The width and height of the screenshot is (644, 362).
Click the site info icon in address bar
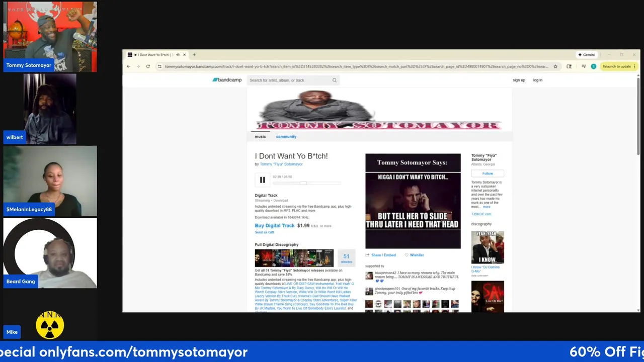(159, 66)
